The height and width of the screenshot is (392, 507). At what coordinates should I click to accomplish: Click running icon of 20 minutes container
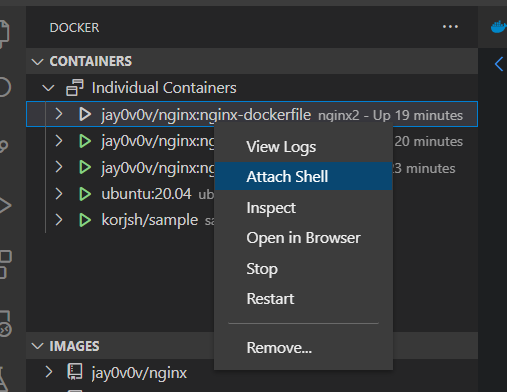tap(85, 141)
